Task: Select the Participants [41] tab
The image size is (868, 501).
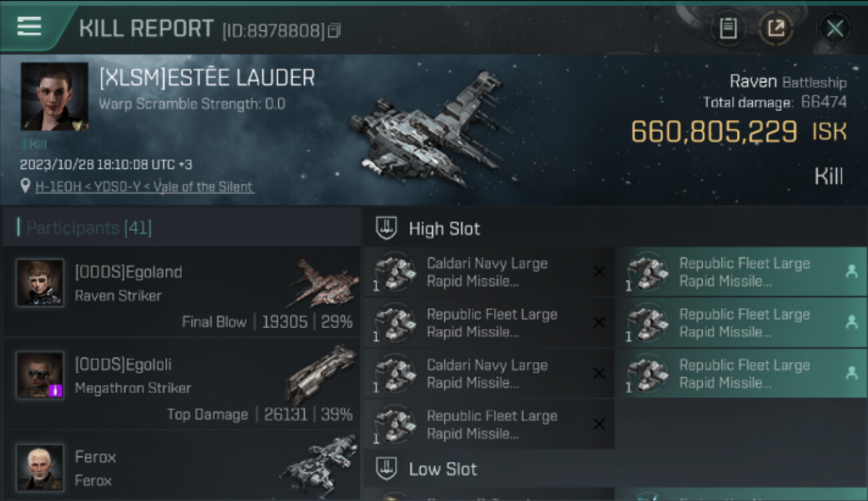Action: tap(89, 228)
